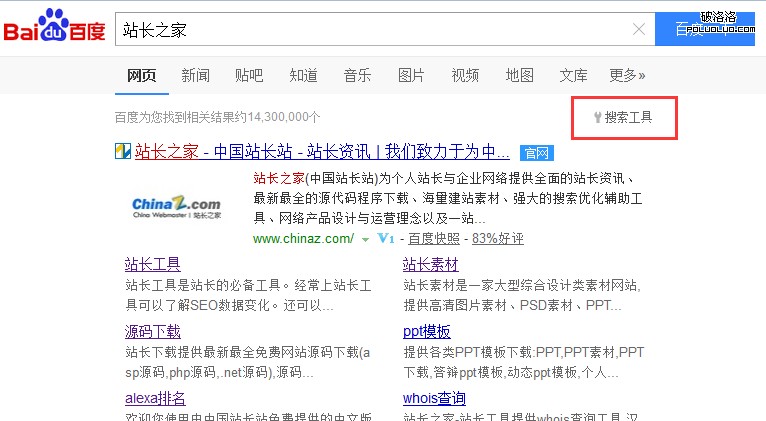Click the site favicon beside the 站长之家 result title
Image resolution: width=766 pixels, height=421 pixels.
[x=122, y=153]
